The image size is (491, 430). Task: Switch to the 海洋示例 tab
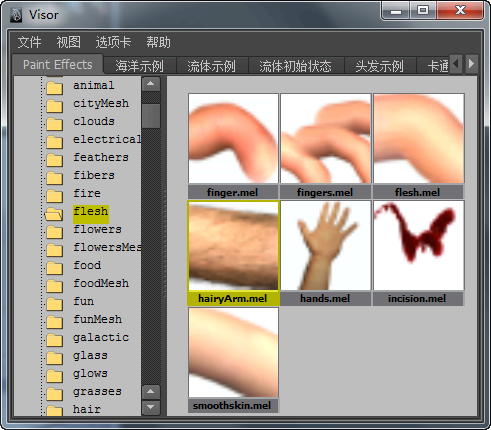coord(139,66)
